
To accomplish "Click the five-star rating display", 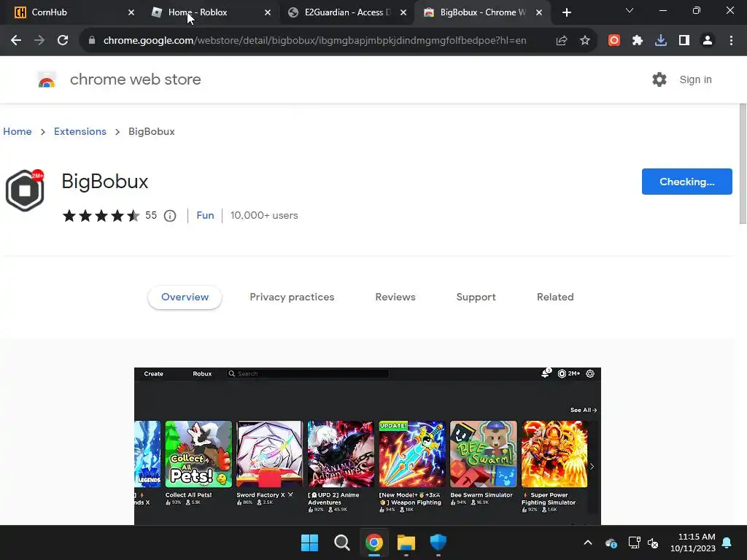I will point(101,216).
